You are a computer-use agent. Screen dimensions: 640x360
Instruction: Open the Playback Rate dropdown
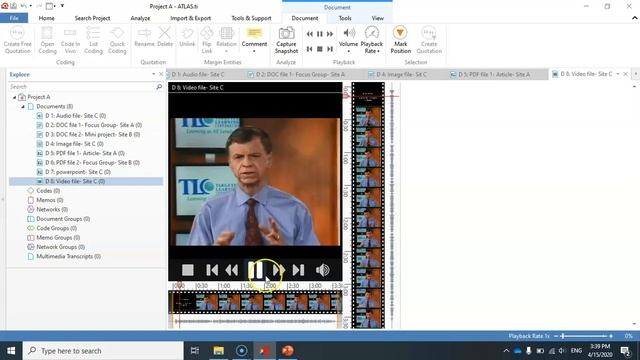click(x=371, y=40)
